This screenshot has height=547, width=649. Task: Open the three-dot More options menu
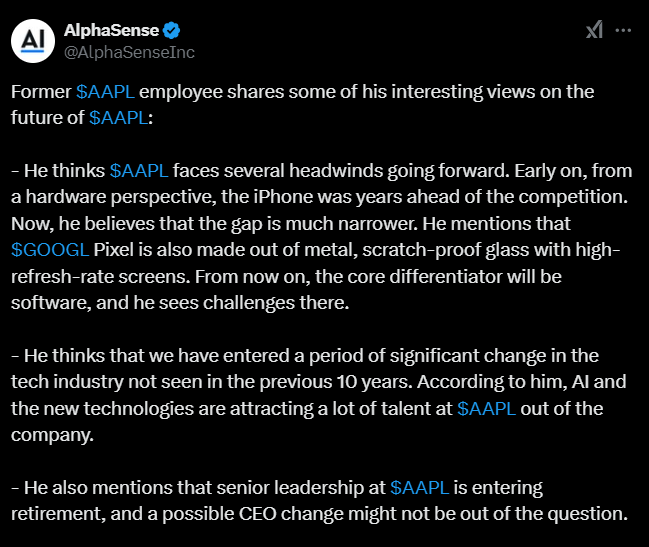(623, 30)
